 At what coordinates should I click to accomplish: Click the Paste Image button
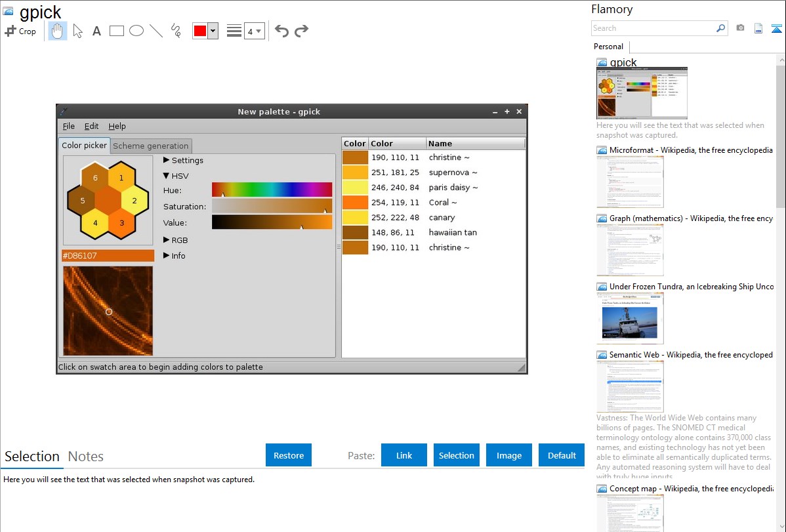[x=509, y=455]
